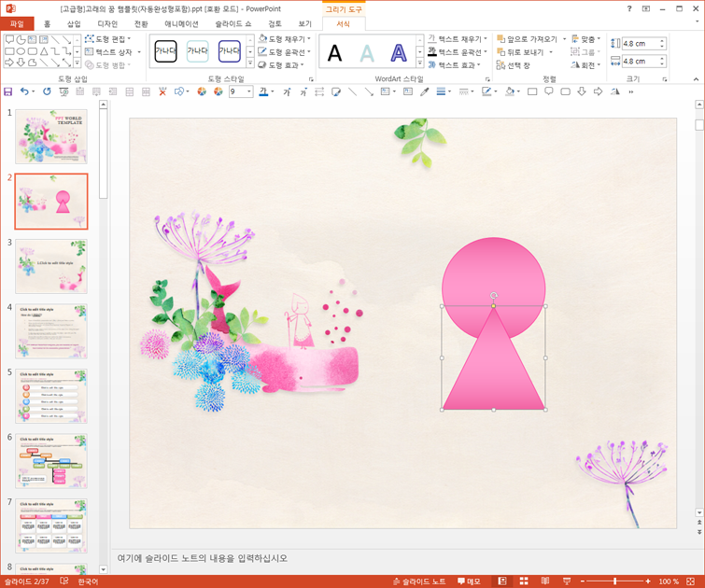The height and width of the screenshot is (588, 705).
Task: Start slideshow from status bar view button
Action: (567, 581)
